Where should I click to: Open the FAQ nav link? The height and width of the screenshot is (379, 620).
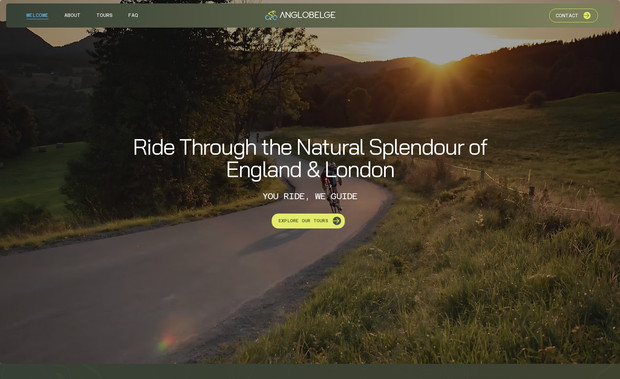click(x=133, y=15)
